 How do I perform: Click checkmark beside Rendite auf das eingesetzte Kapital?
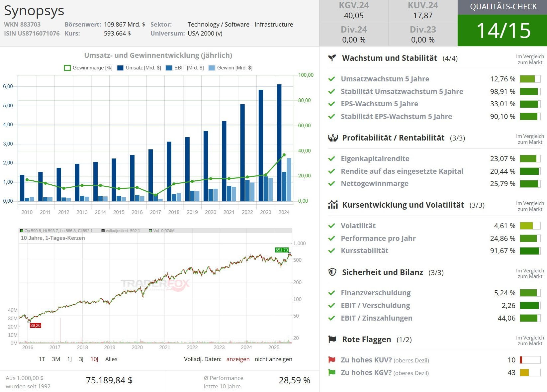click(x=331, y=171)
